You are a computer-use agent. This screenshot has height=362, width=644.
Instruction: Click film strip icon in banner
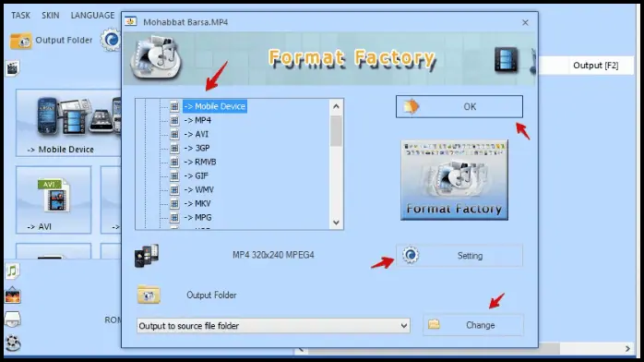point(506,60)
